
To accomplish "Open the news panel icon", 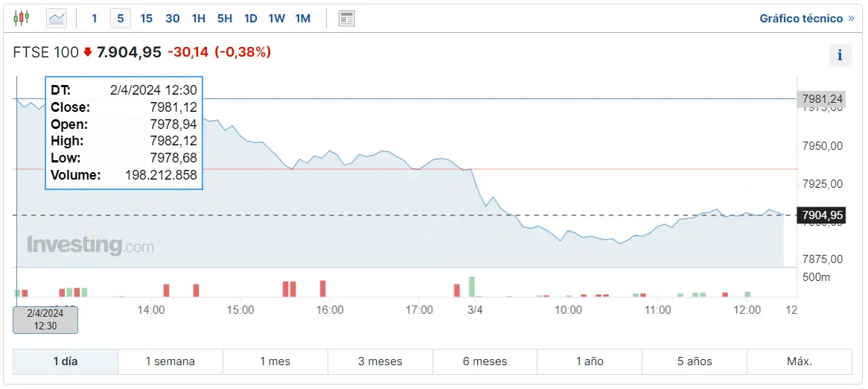I will [346, 18].
